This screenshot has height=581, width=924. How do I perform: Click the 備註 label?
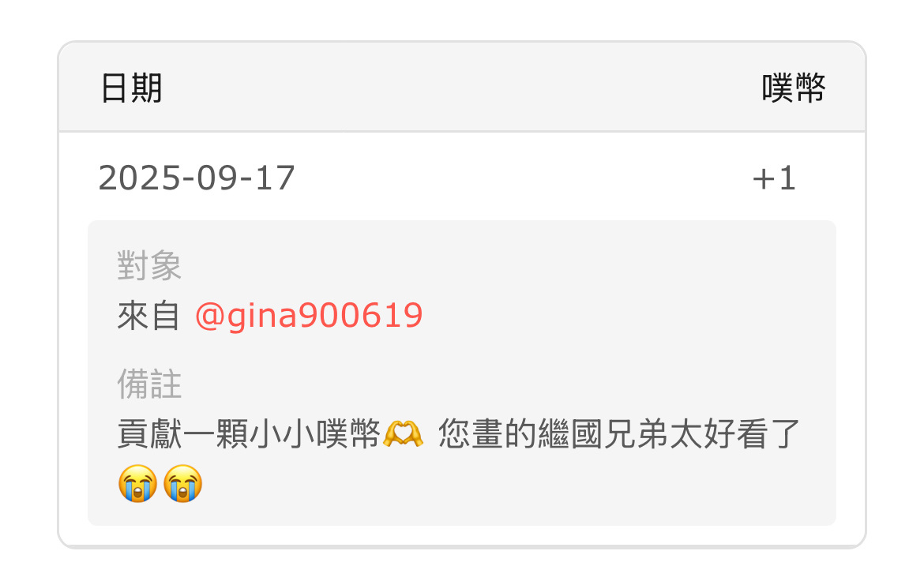149,384
